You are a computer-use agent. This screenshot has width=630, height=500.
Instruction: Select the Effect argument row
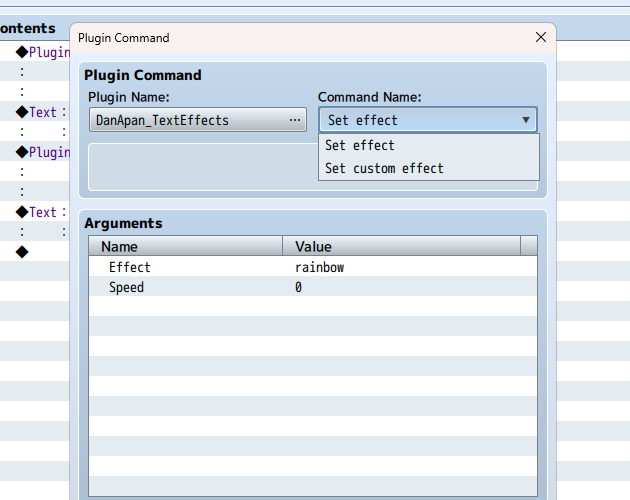(x=313, y=267)
